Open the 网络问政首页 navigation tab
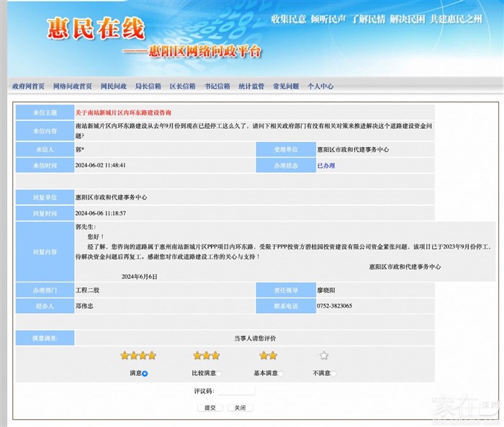 click(x=72, y=86)
